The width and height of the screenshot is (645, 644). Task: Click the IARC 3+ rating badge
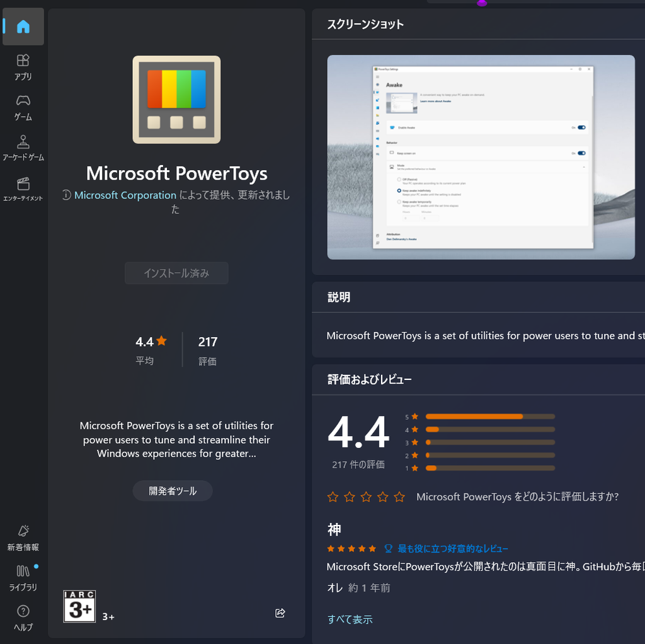[79, 606]
